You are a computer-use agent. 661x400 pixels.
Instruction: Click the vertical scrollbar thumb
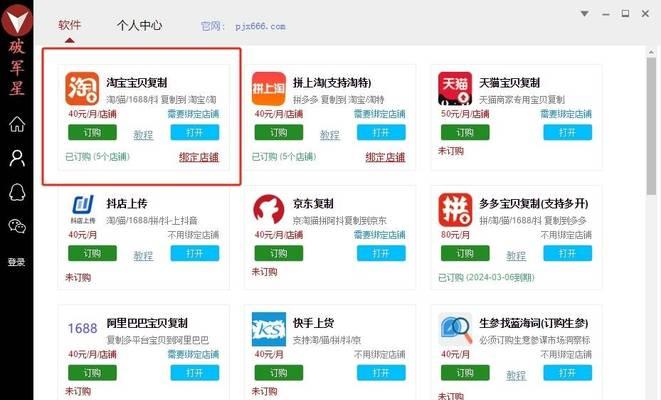651,126
